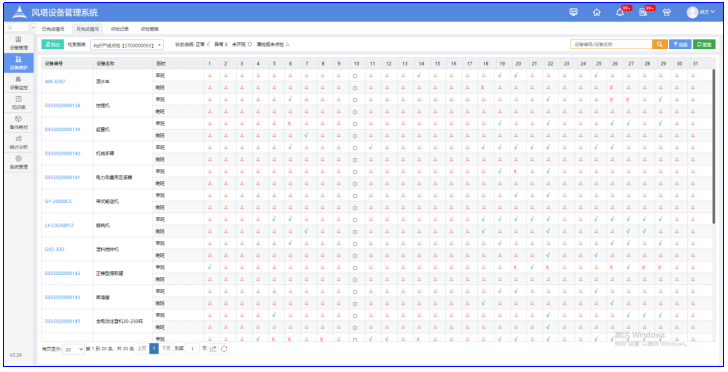Click day 6 green check in DEV2020000138 row

[290, 99]
